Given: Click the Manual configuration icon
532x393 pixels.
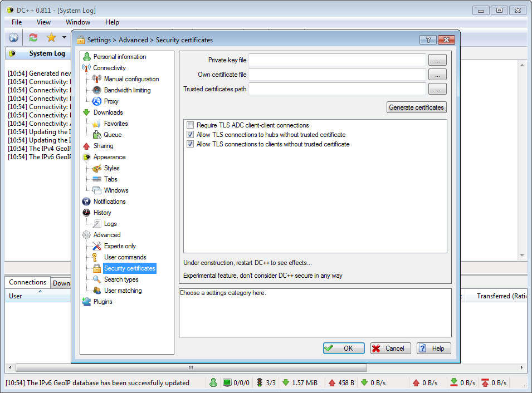Looking at the screenshot, I should [97, 79].
